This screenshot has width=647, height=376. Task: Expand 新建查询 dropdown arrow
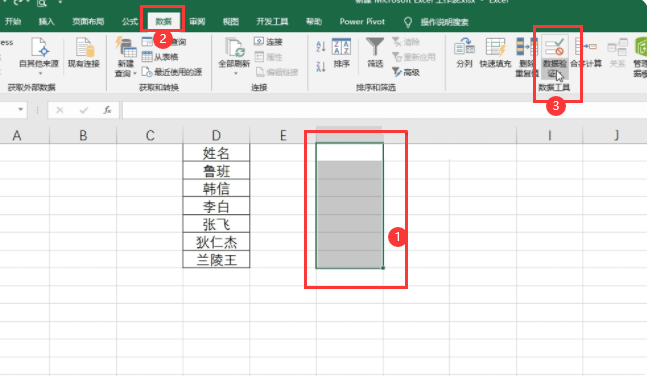tap(135, 73)
